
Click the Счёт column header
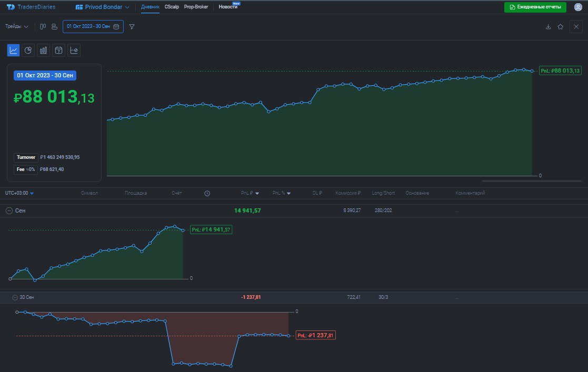[177, 193]
